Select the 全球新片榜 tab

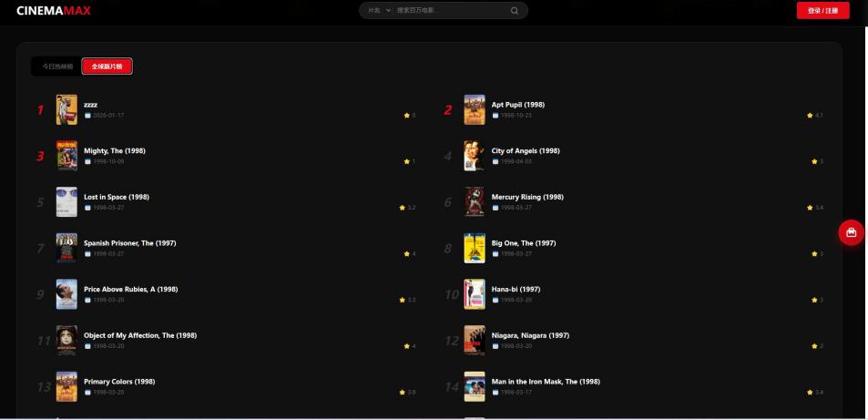pos(107,67)
